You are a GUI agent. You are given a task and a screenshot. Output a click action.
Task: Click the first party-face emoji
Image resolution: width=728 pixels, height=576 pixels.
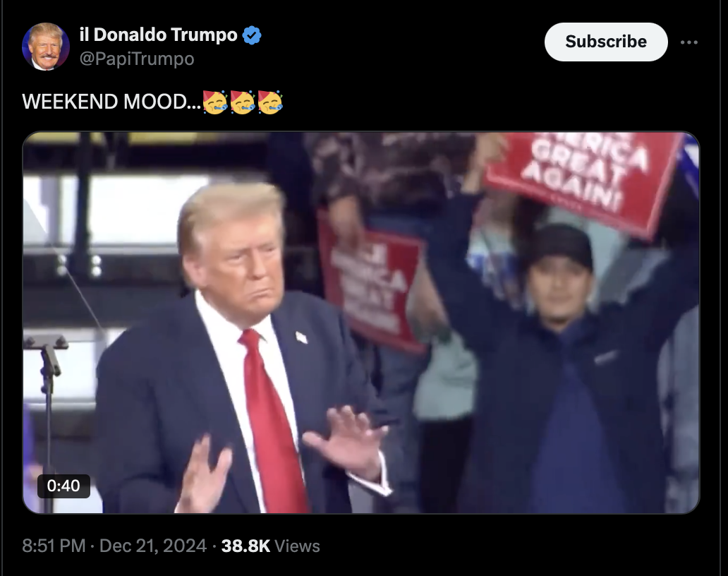(x=215, y=102)
